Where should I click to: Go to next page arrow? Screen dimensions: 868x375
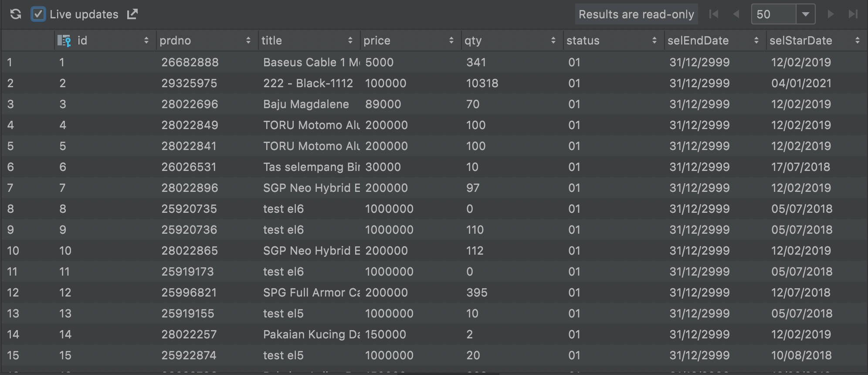pyautogui.click(x=831, y=14)
